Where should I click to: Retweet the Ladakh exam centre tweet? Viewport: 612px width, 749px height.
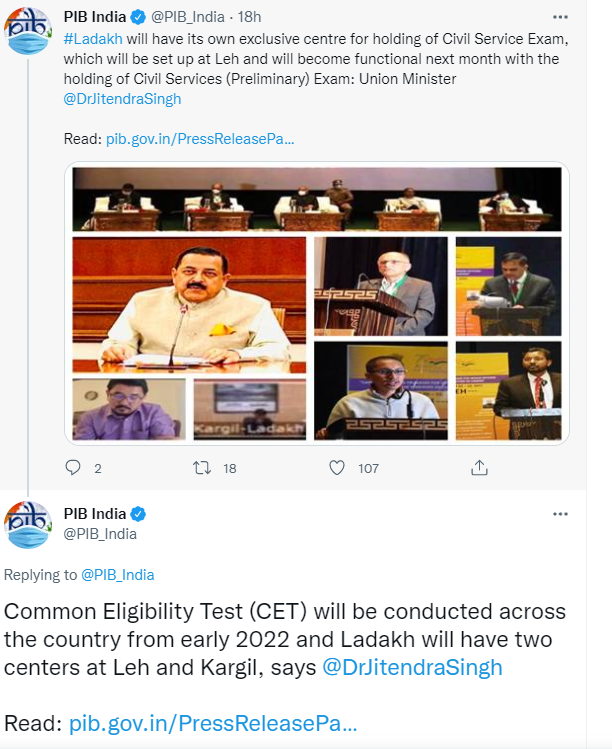[202, 467]
